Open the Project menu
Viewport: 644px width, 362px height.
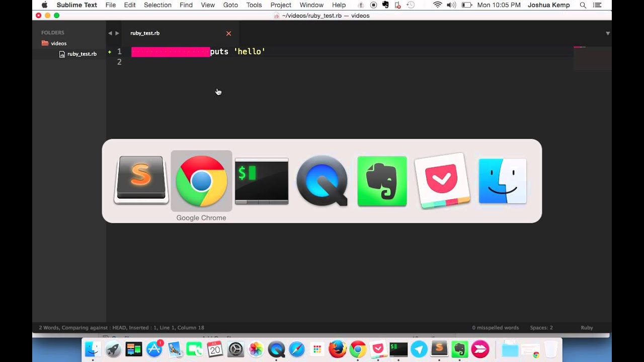point(281,5)
